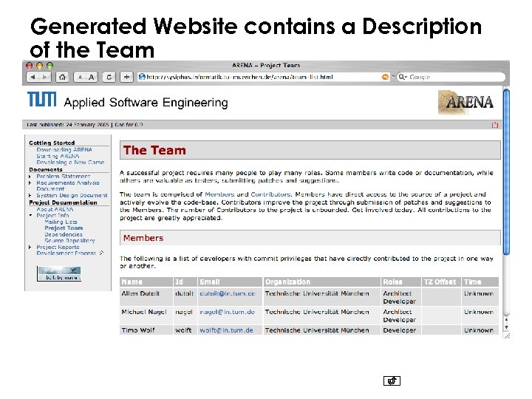Screen dimensions: 532x399
Task: Open Mailing Lists in sidebar
Action: coord(61,222)
